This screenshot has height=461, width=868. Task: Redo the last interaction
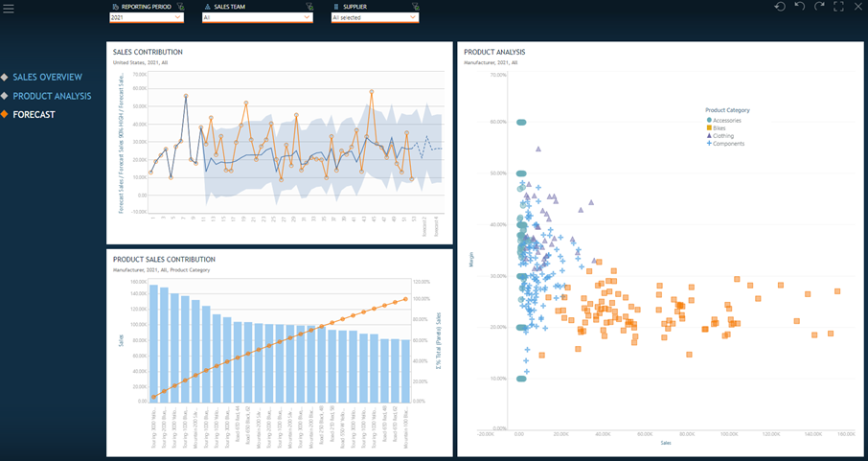point(819,6)
